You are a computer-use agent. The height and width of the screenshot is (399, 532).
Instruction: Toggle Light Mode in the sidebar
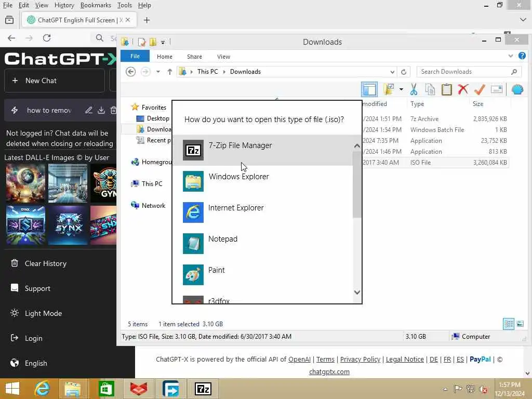coord(36,313)
